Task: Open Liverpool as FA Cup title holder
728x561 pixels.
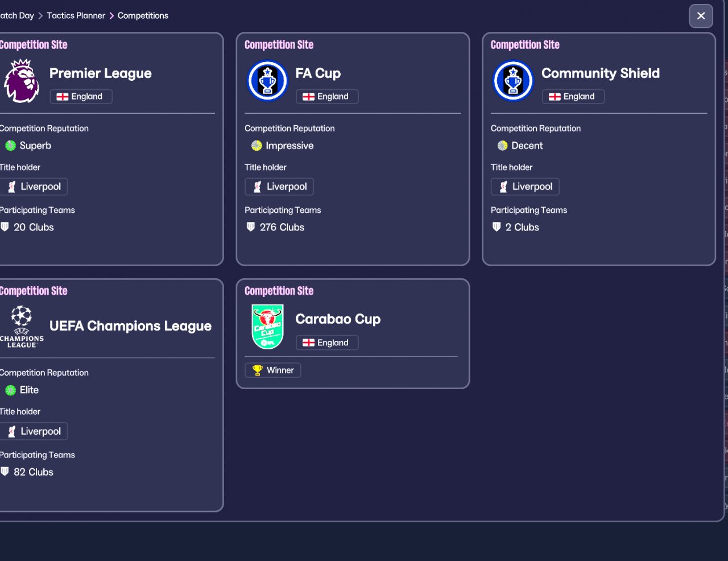Action: 279,187
